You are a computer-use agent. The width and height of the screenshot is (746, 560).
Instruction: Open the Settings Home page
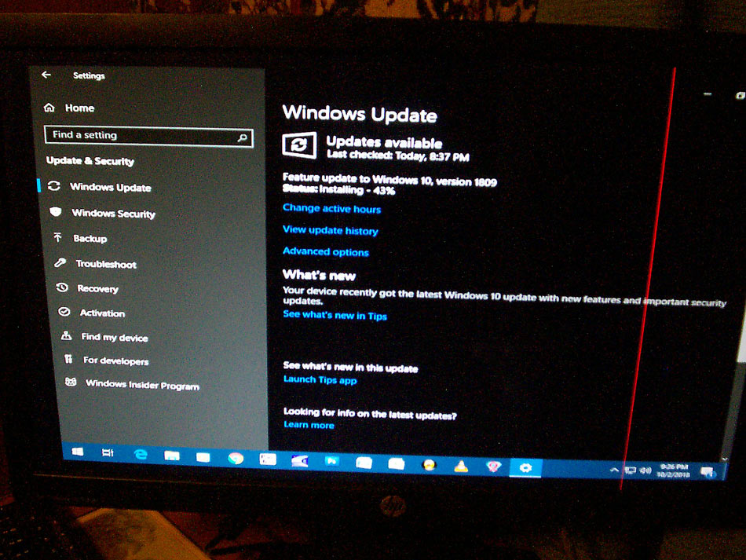(69, 108)
